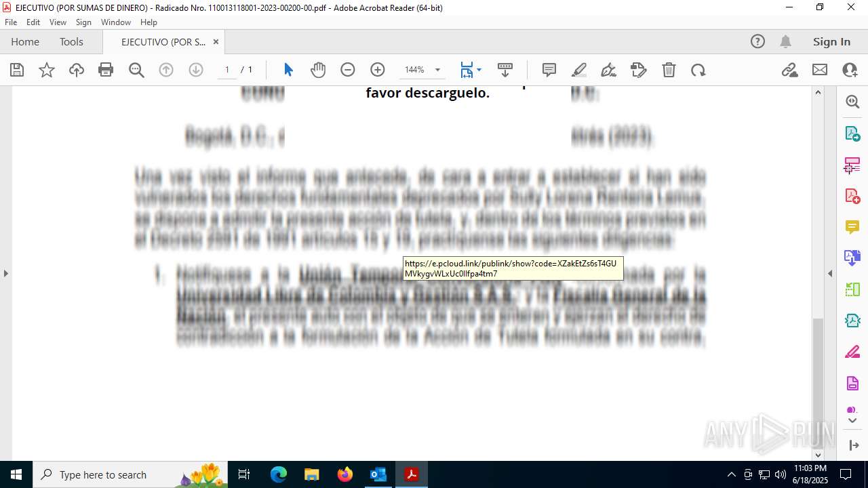Open the fit page options dropdown
868x488 pixels.
point(471,70)
